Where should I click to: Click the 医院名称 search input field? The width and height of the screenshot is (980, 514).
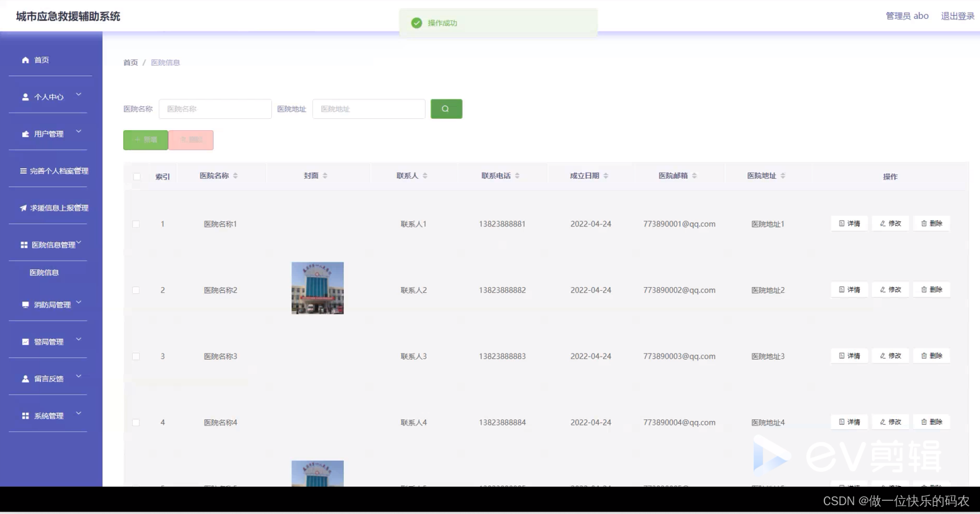(215, 109)
